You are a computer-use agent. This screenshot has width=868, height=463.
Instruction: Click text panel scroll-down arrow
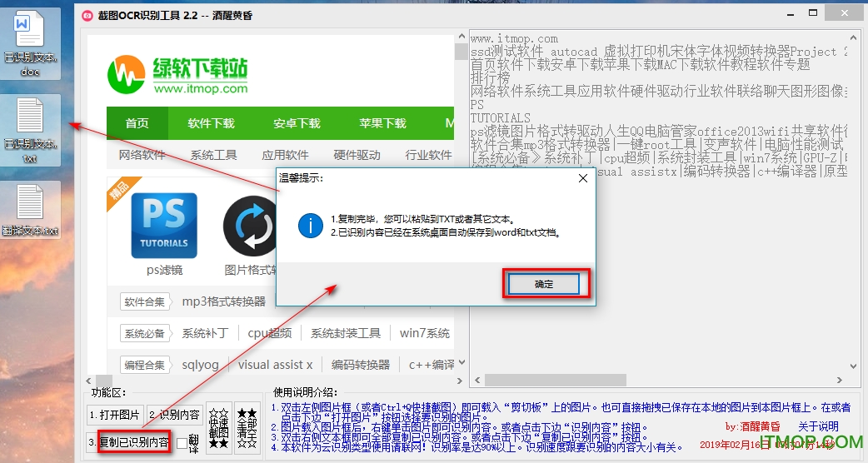click(x=853, y=366)
